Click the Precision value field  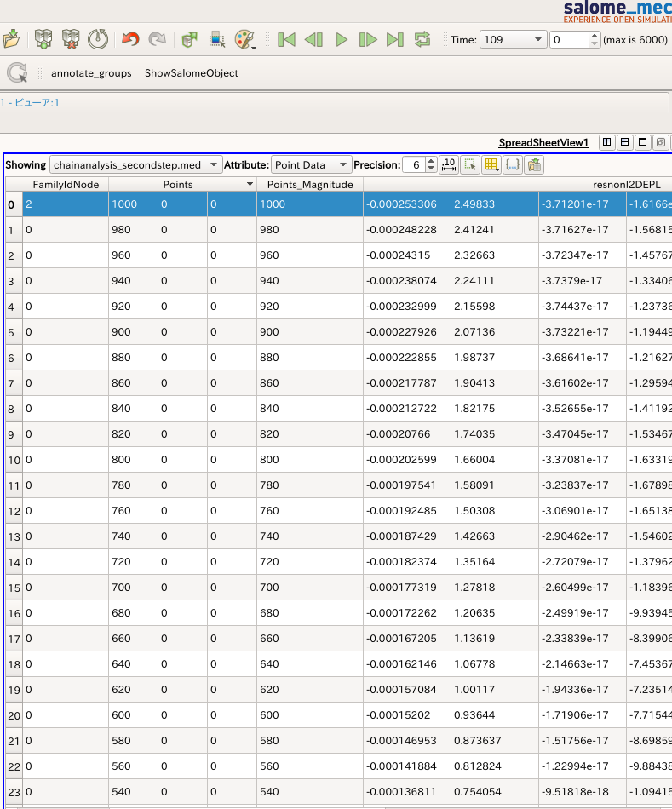pyautogui.click(x=414, y=165)
